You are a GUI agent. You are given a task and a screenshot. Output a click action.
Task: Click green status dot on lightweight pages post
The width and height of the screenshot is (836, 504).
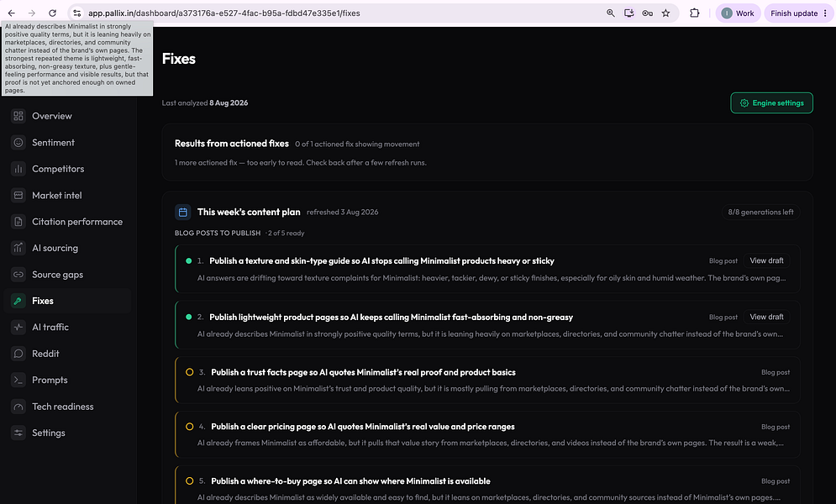189,317
